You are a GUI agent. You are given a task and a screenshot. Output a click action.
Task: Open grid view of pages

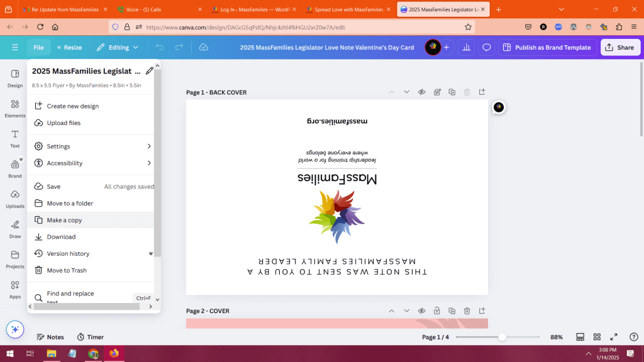tap(597, 337)
